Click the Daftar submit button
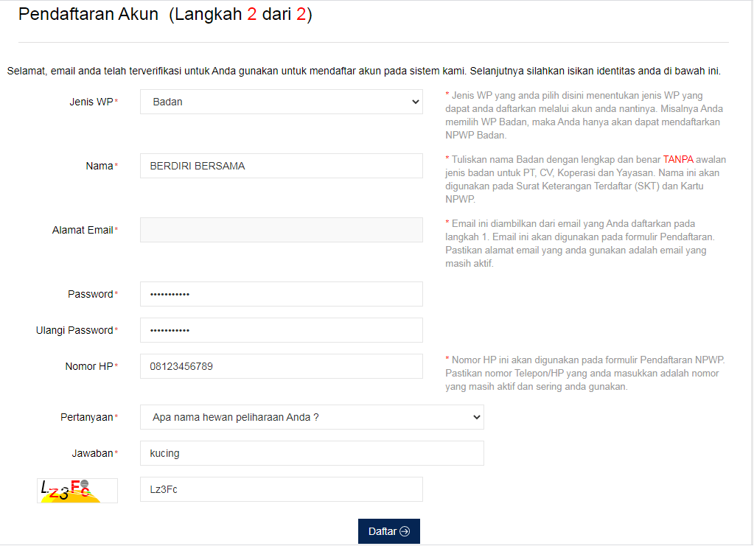This screenshot has height=560, width=754. point(388,531)
